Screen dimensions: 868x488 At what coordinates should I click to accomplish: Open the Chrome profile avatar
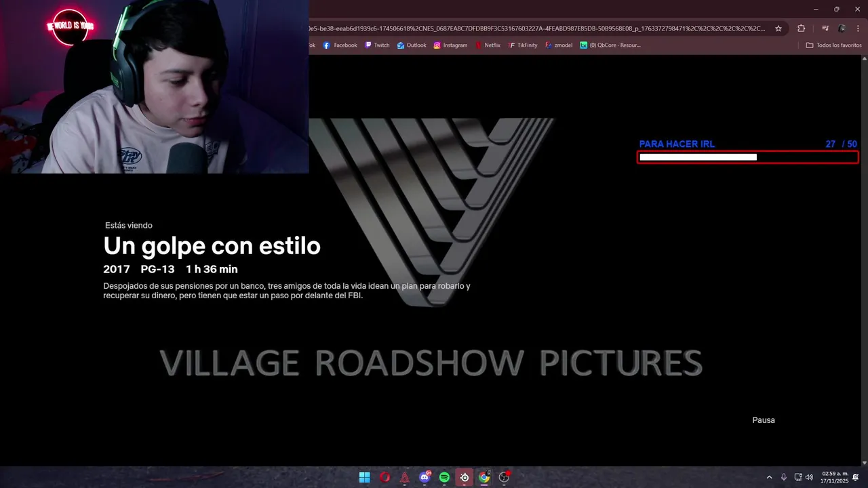(x=842, y=28)
